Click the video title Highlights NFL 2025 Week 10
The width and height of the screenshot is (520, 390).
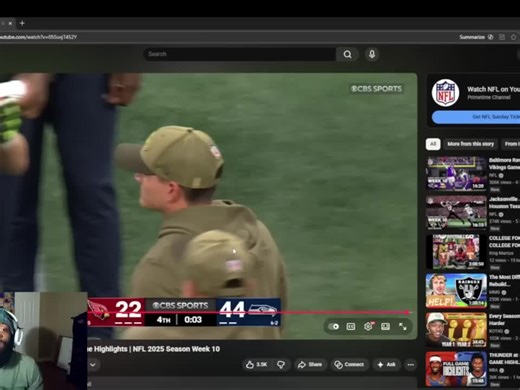tap(153, 349)
